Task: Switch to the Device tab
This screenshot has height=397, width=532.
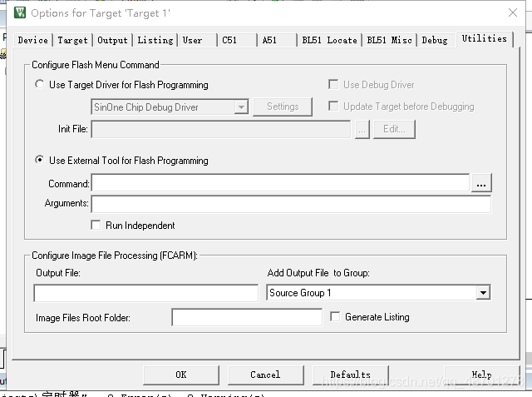Action: click(33, 40)
